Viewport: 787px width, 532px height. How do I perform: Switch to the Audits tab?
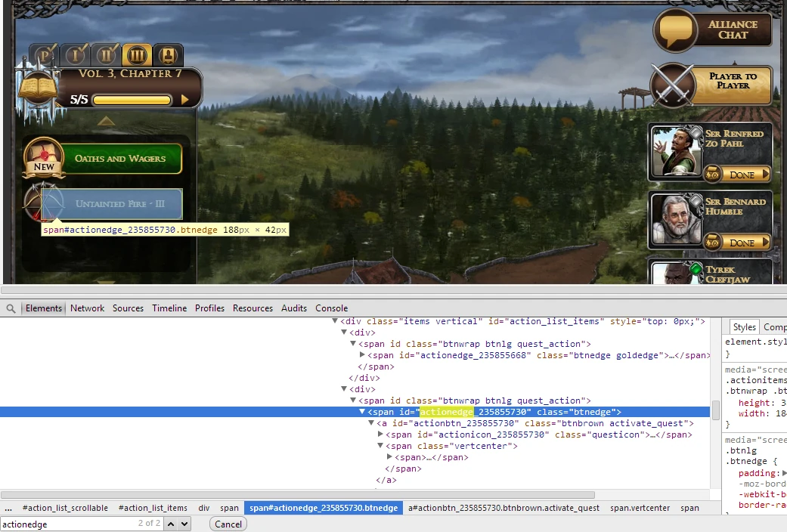tap(293, 308)
